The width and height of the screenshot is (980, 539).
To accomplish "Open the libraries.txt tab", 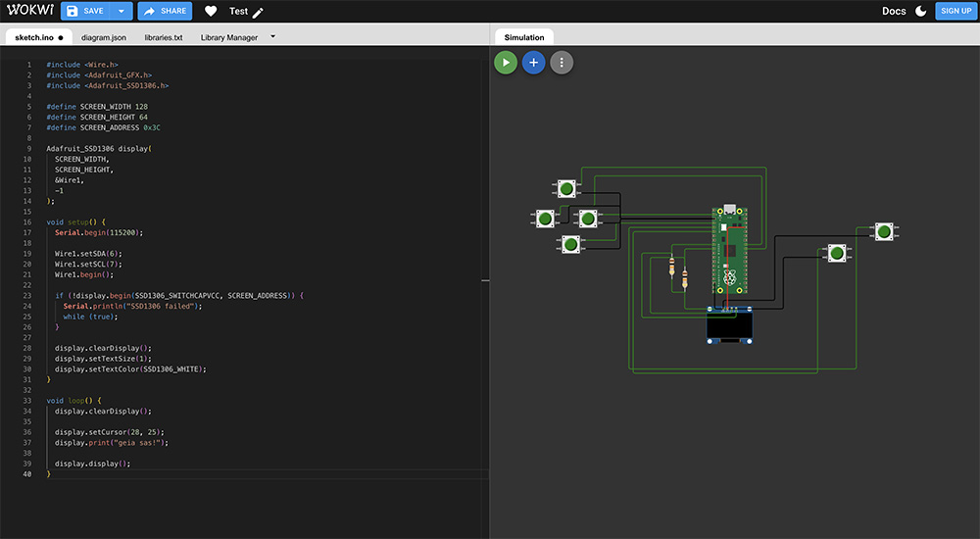I will [163, 37].
